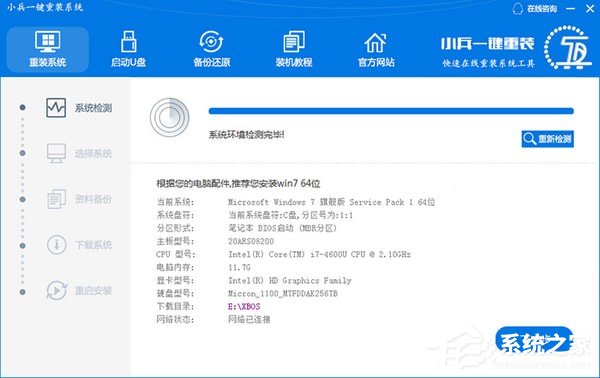This screenshot has height=378, width=600.
Task: Open the 重装系统 tab
Action: (x=48, y=49)
